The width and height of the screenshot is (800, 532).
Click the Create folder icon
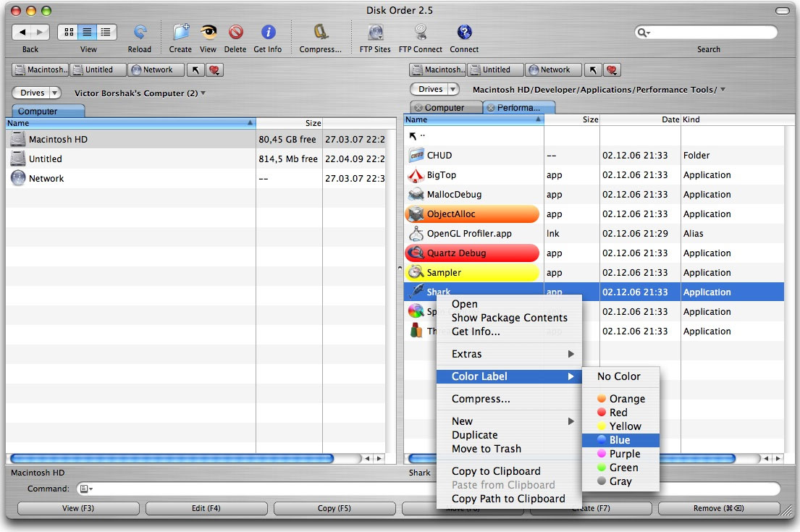180,32
